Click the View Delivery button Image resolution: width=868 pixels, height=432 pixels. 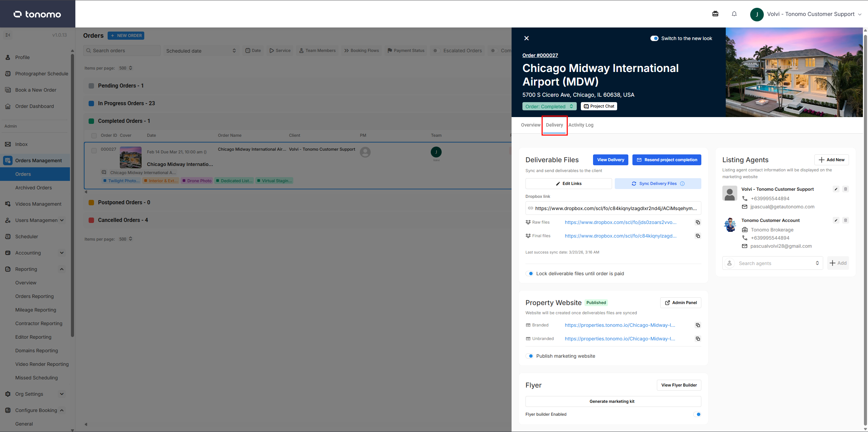tap(611, 160)
